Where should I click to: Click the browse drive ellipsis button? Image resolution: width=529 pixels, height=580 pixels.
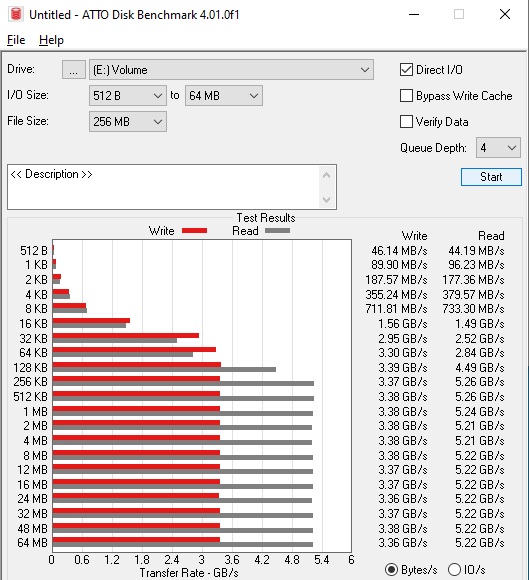coord(74,70)
